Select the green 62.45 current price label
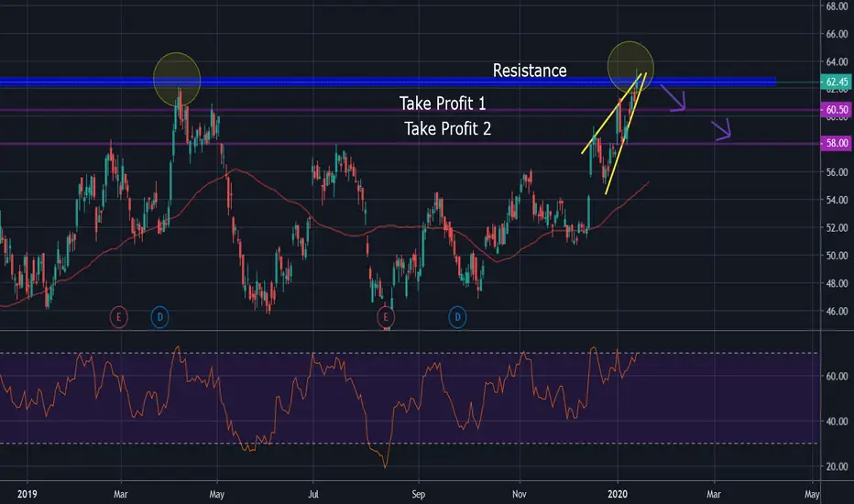The height and width of the screenshot is (504, 854). pos(836,82)
